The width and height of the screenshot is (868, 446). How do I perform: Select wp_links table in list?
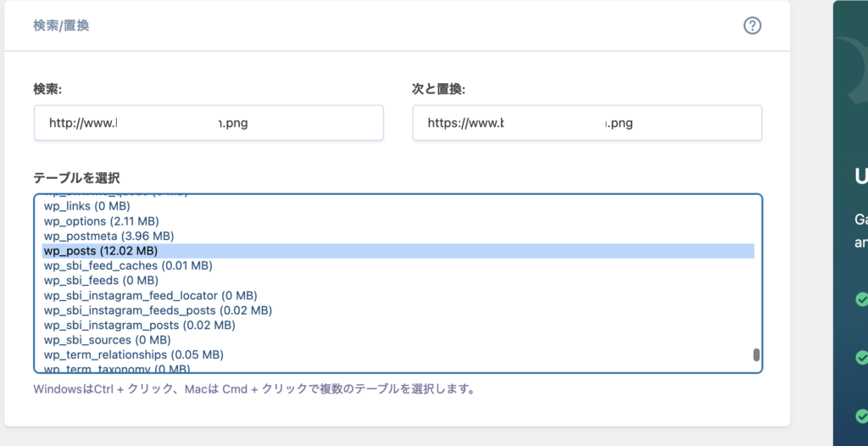[x=86, y=206]
